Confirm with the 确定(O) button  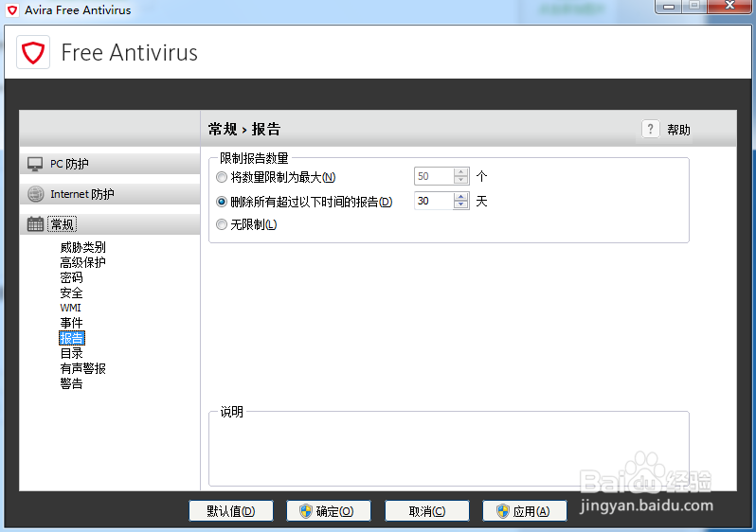[x=329, y=511]
